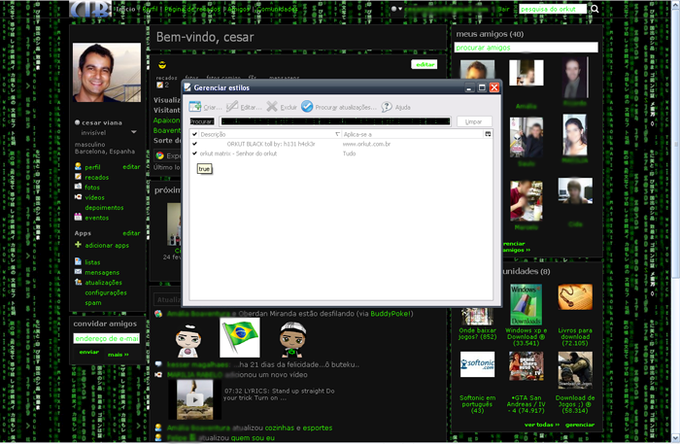
Task: Click the perfil icon in sidebar
Action: click(x=78, y=166)
